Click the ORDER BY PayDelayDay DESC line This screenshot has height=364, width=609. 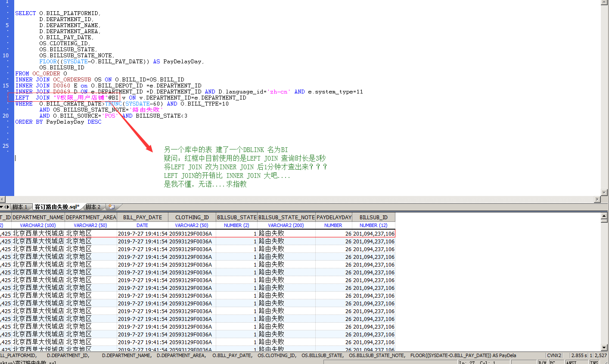coord(58,122)
